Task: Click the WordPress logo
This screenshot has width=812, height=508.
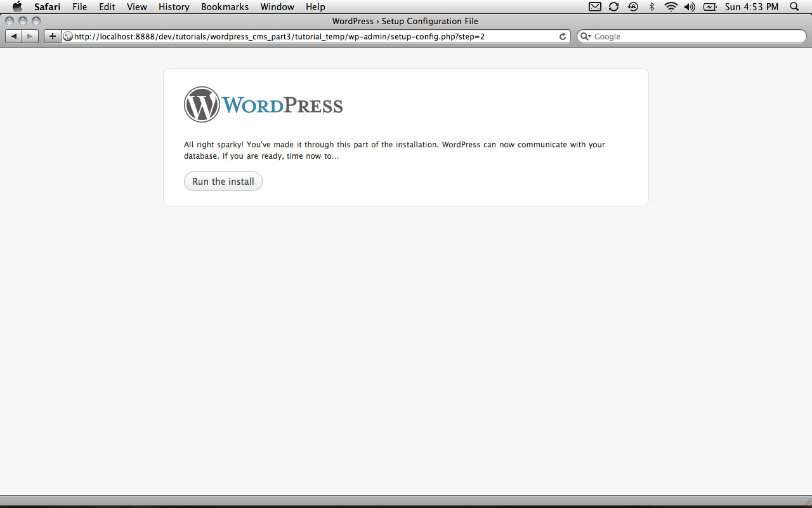Action: [263, 105]
